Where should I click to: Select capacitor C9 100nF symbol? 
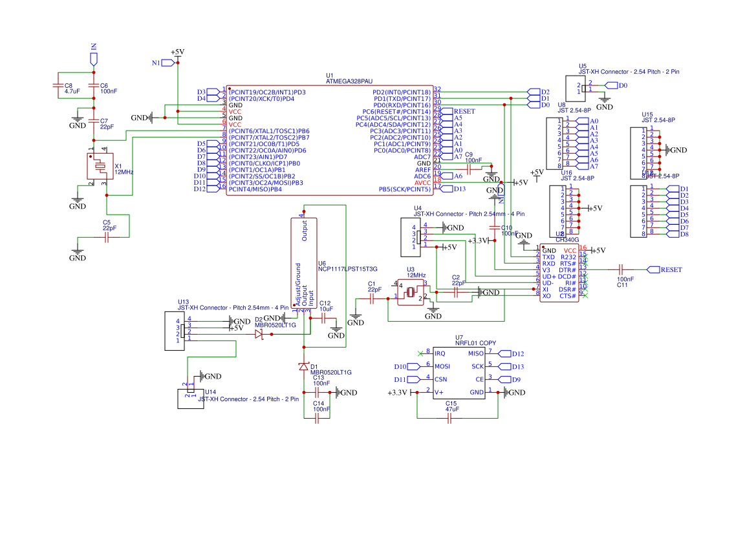click(469, 169)
